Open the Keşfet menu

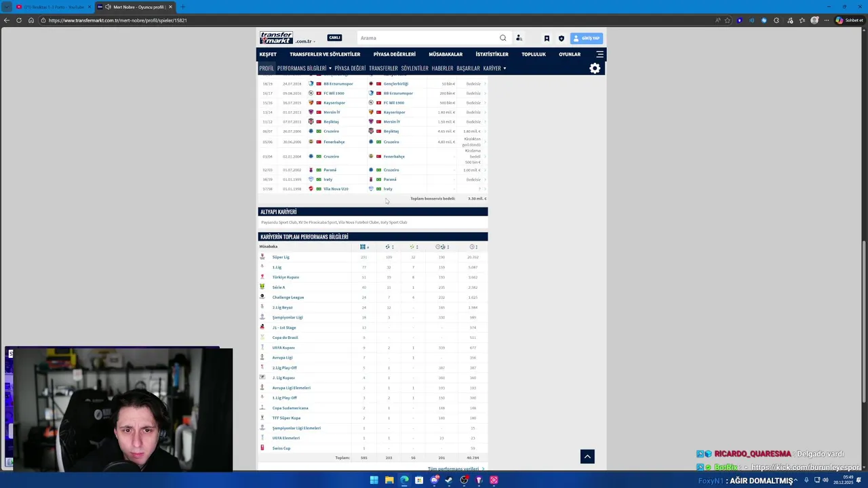268,54
